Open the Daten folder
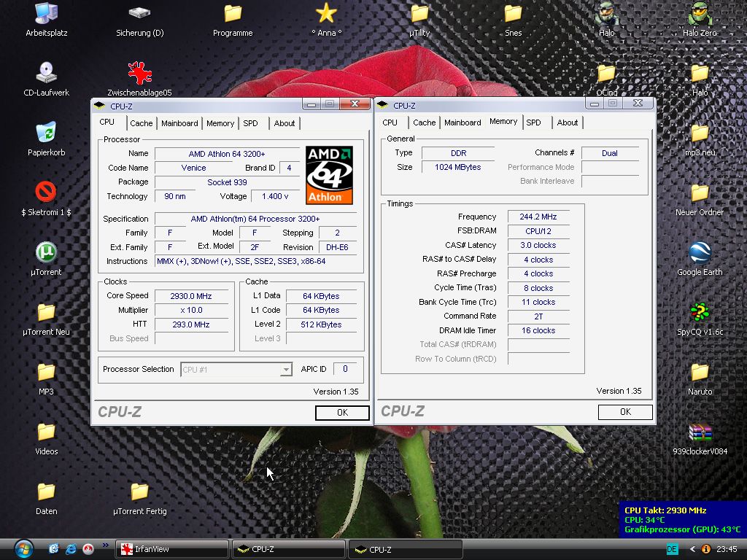 pos(46,498)
